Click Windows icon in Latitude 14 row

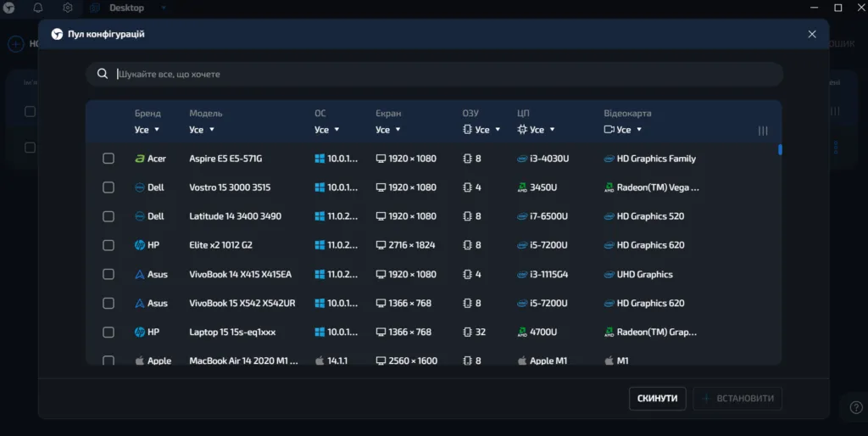(x=320, y=216)
